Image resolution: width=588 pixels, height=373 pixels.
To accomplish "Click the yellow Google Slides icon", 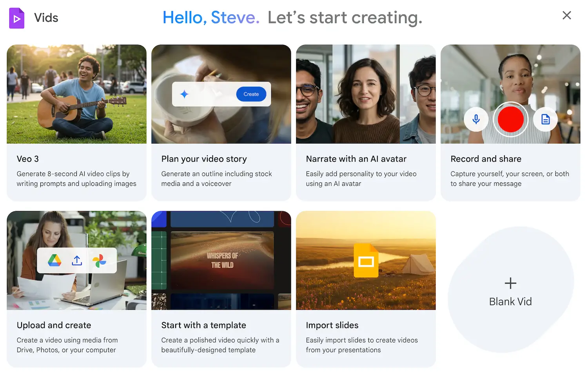I will (x=366, y=260).
